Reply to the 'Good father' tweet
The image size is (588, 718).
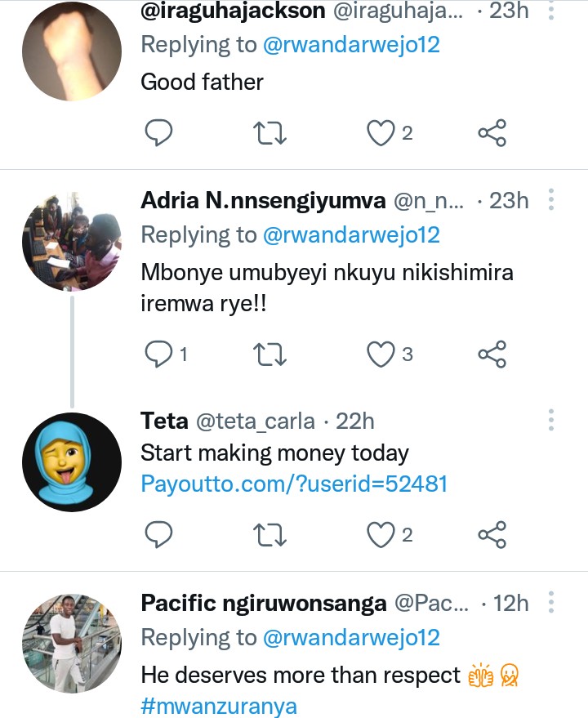(x=158, y=133)
